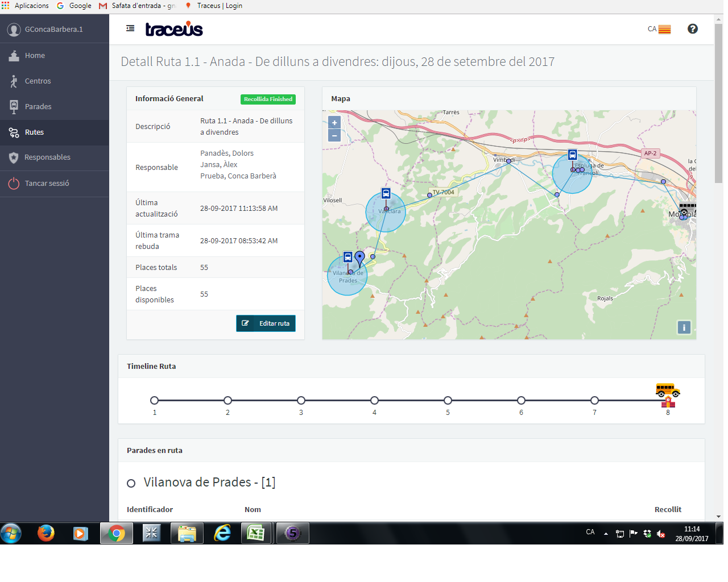Image resolution: width=728 pixels, height=582 pixels.
Task: Click the bus stop marker at Vallclara
Action: click(x=386, y=194)
